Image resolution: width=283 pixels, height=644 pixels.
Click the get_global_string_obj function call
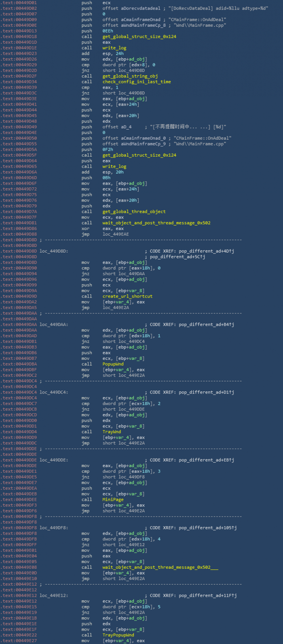(x=130, y=76)
